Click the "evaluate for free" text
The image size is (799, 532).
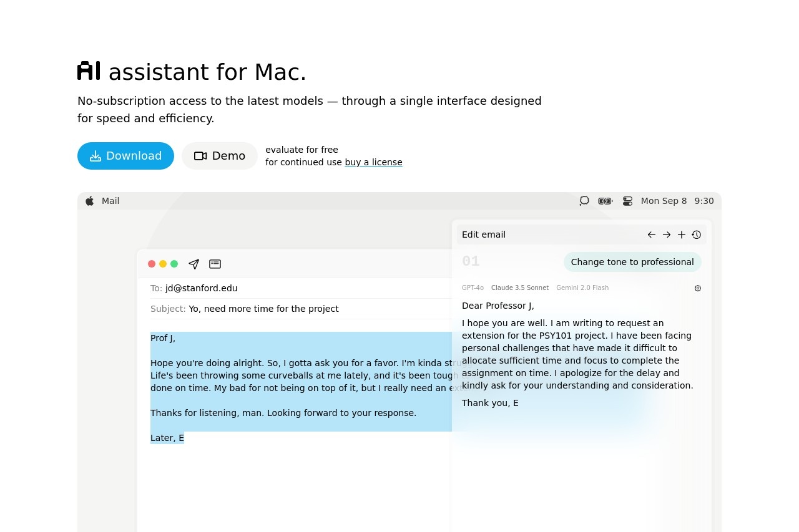click(301, 150)
